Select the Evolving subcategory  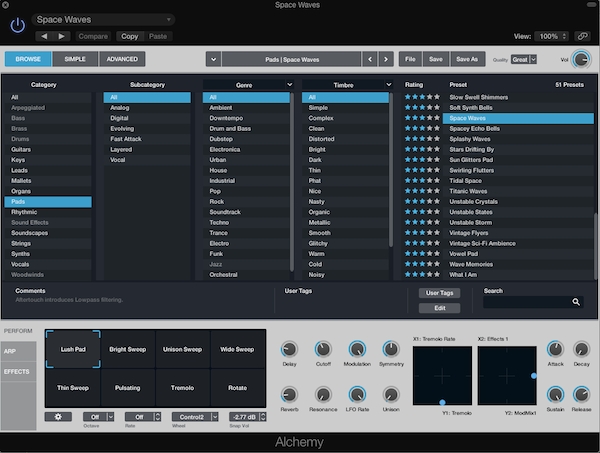pyautogui.click(x=147, y=129)
